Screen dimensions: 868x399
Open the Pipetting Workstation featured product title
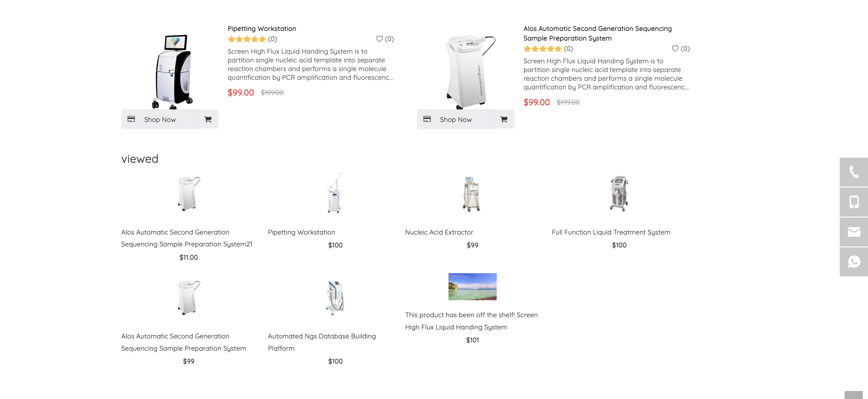(x=261, y=29)
